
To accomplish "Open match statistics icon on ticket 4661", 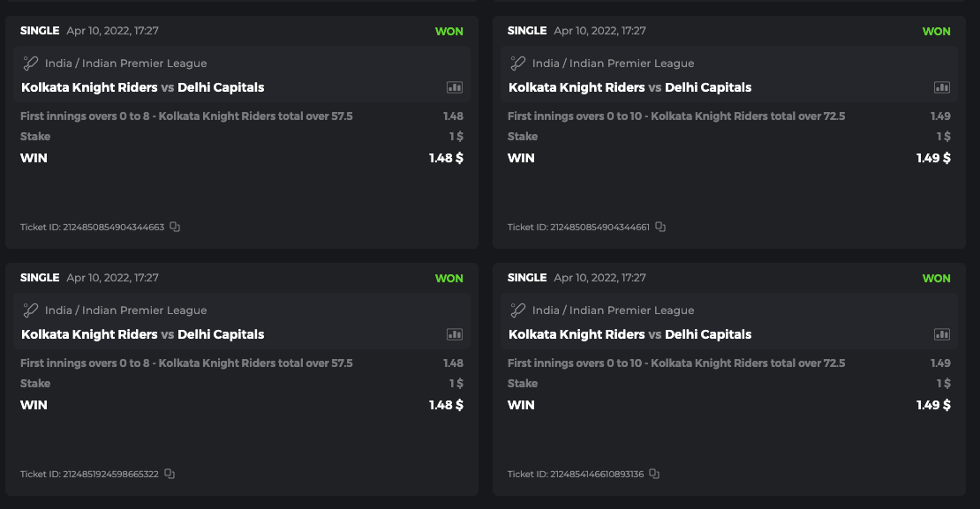I will point(942,87).
